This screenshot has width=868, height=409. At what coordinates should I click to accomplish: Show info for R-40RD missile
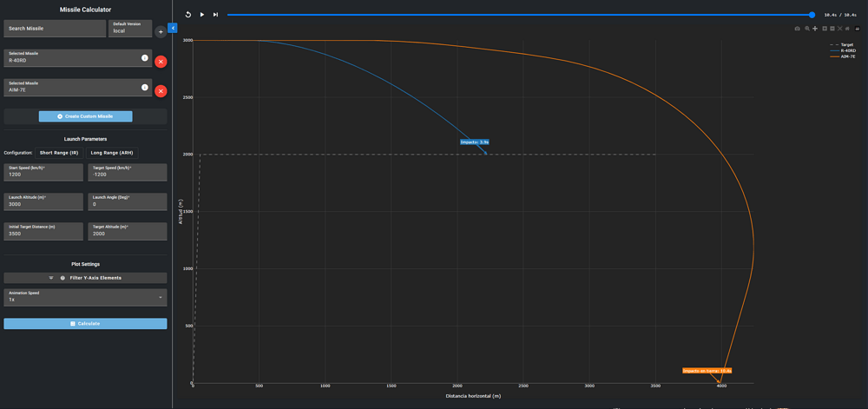coord(145,58)
